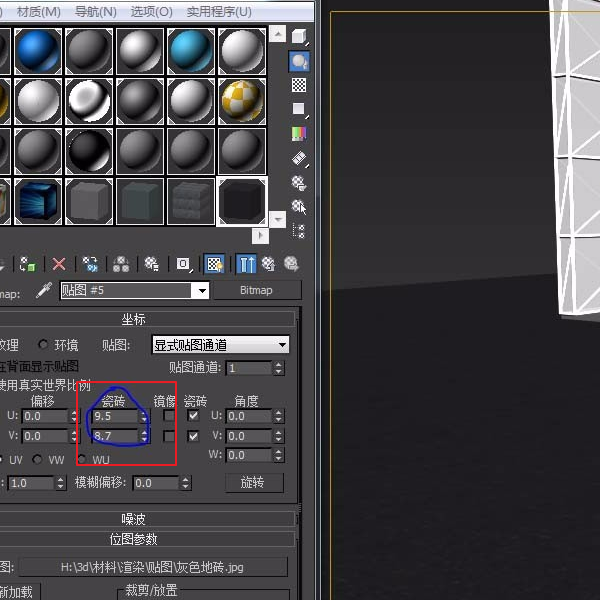Viewport: 600px width, 600px height.
Task: Select the blue streaked cube sample slot
Action: click(38, 201)
